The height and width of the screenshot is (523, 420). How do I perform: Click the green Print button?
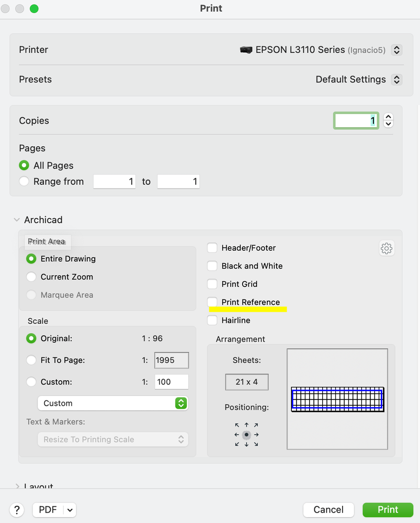click(388, 510)
